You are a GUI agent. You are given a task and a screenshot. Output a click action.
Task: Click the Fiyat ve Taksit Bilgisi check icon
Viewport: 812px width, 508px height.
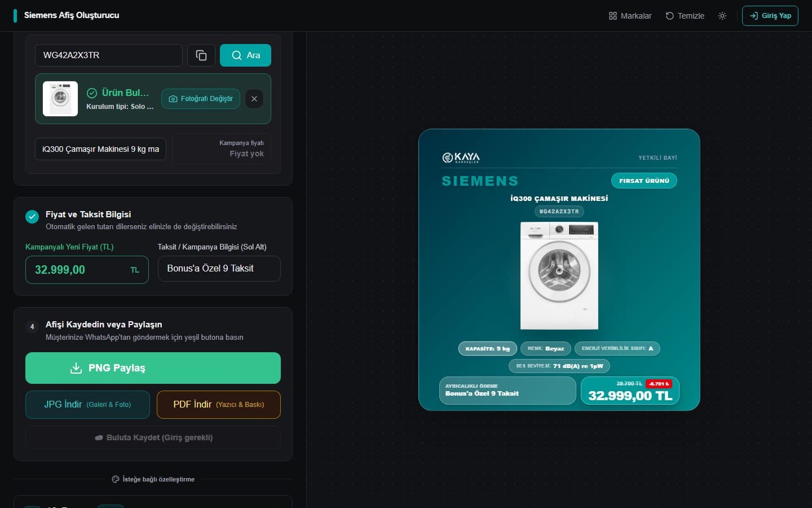[x=32, y=216]
